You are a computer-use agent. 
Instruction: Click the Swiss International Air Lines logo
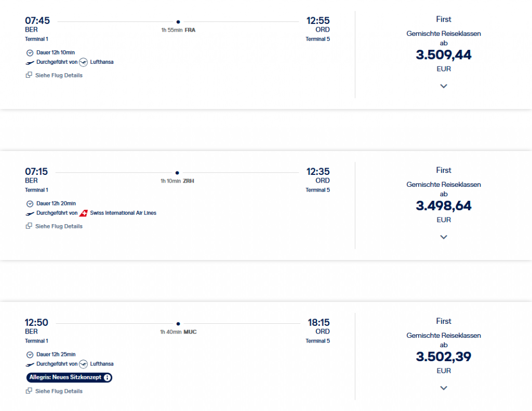tap(84, 213)
